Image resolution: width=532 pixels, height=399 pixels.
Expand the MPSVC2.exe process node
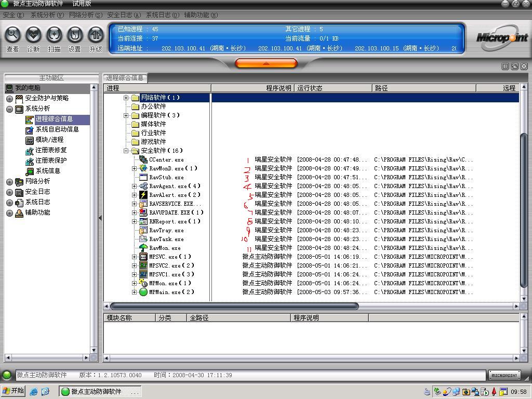click(x=135, y=265)
